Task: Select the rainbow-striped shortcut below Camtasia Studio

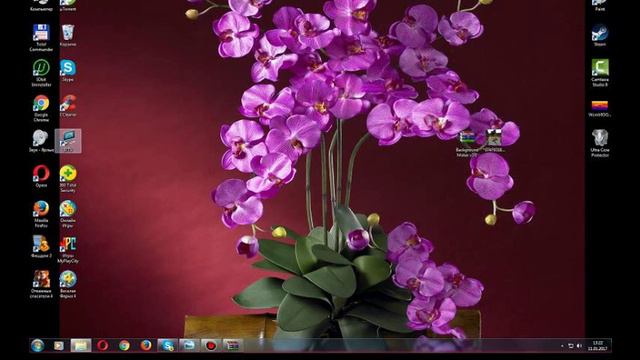Action: point(600,108)
